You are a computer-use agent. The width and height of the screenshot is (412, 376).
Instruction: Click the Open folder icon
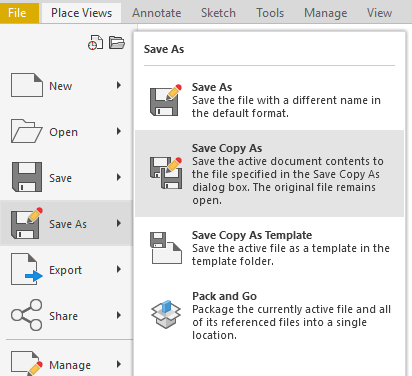[x=26, y=131]
